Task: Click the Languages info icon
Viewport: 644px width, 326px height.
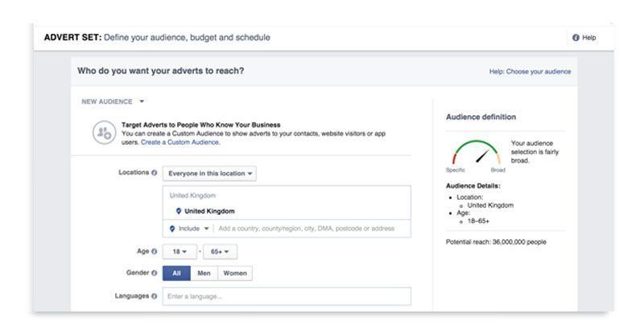Action: pos(154,296)
